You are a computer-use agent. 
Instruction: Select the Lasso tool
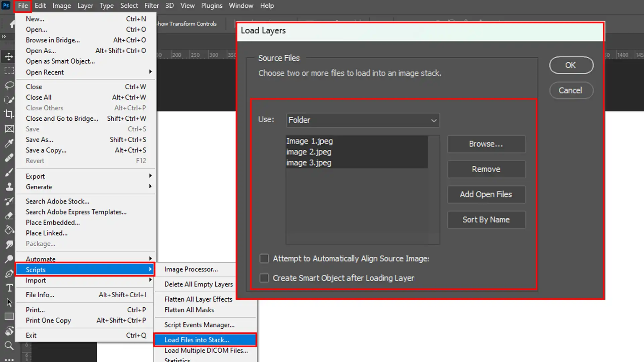tap(9, 85)
